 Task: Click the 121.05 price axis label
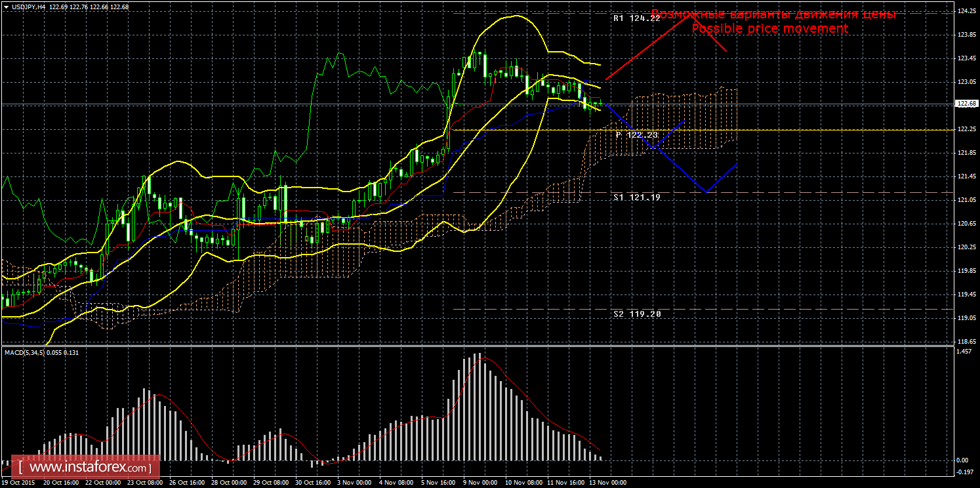pyautogui.click(x=968, y=200)
